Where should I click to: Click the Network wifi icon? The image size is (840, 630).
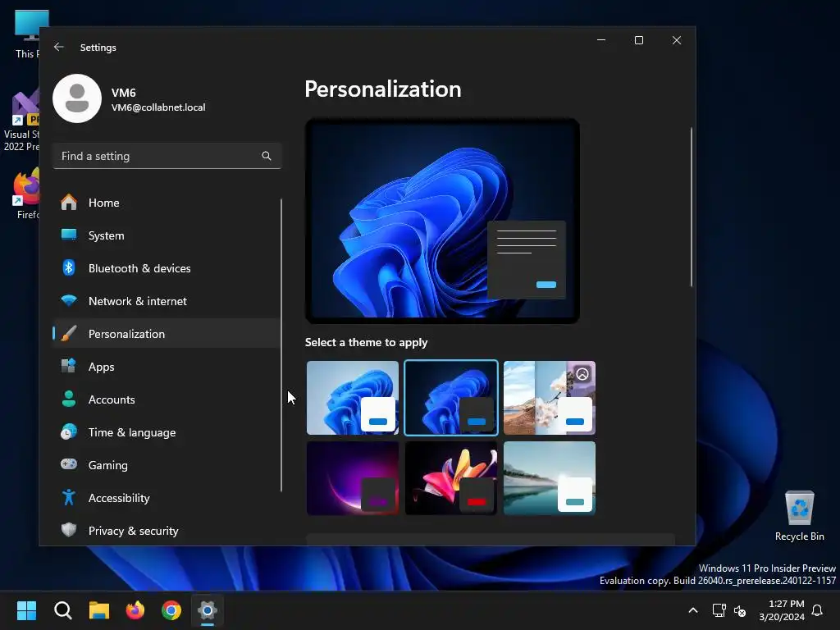(x=69, y=300)
